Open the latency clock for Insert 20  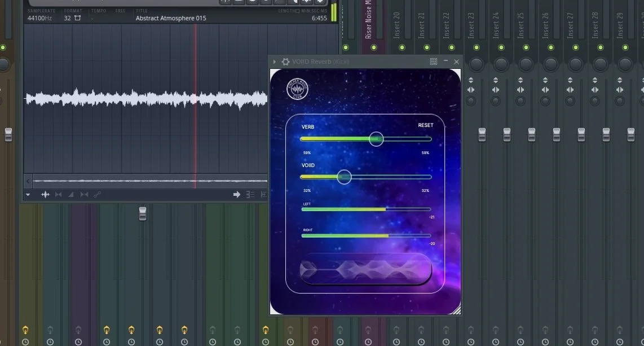(396, 342)
